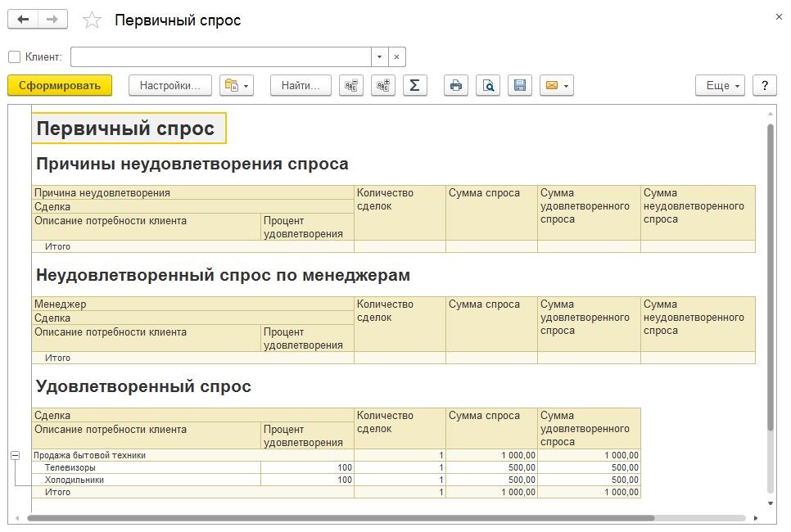Image resolution: width=791 pixels, height=532 pixels.
Task: Go forward with the right arrow button
Action: coord(52,20)
